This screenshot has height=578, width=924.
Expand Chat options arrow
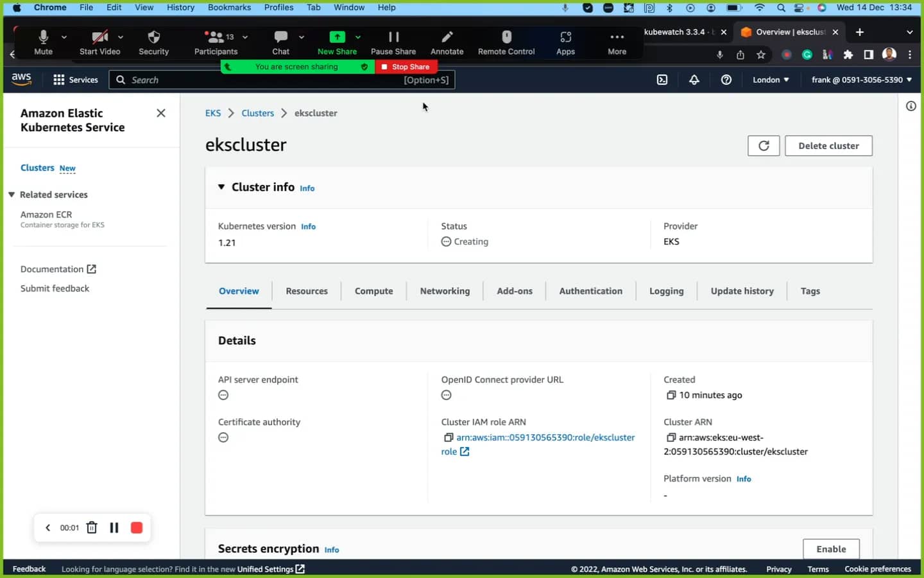pyautogui.click(x=302, y=37)
